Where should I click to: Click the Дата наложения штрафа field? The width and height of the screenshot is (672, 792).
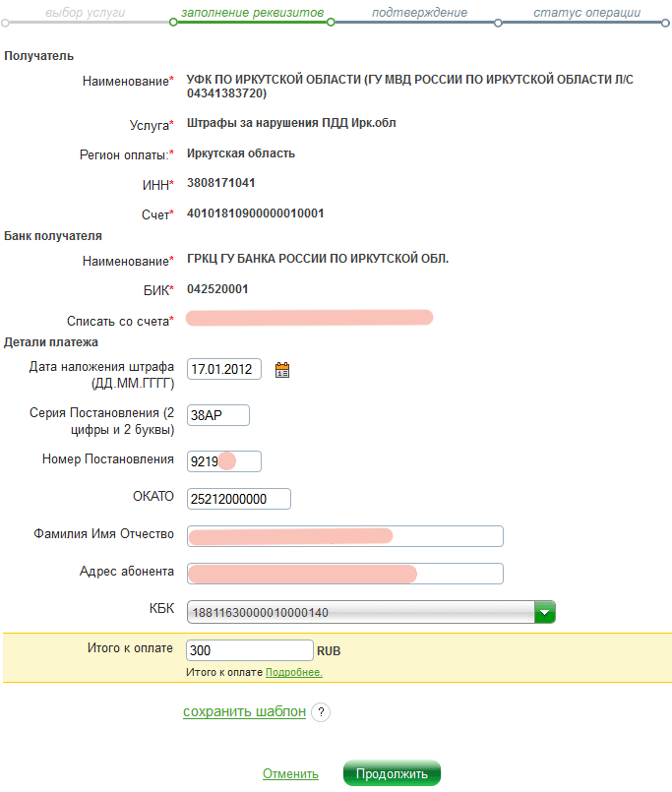click(224, 370)
